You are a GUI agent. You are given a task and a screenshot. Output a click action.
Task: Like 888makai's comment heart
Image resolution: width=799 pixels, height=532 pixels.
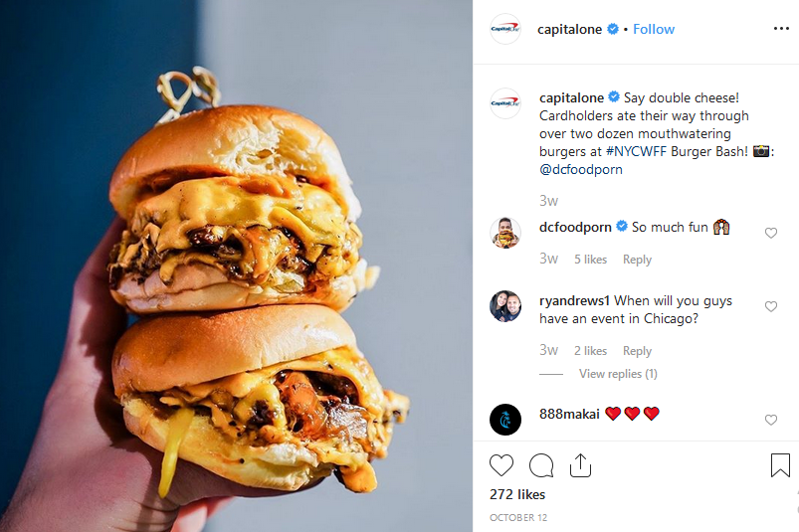coord(770,420)
